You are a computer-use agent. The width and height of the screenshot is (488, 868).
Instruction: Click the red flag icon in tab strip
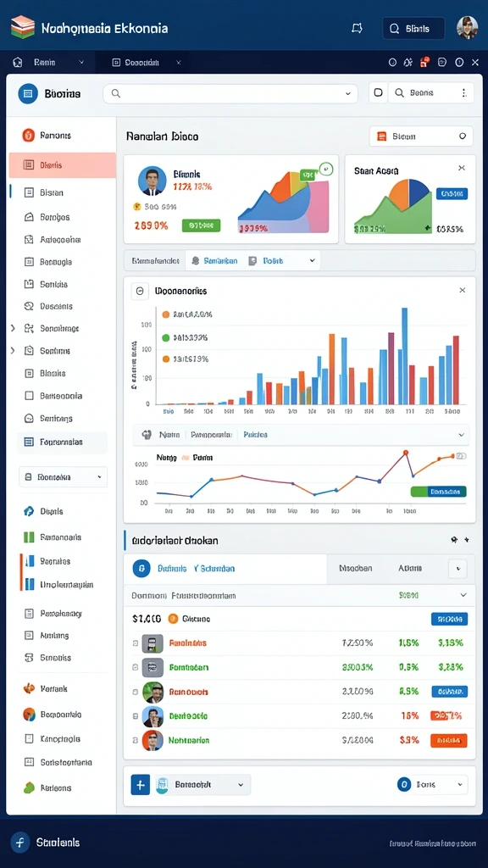424,63
